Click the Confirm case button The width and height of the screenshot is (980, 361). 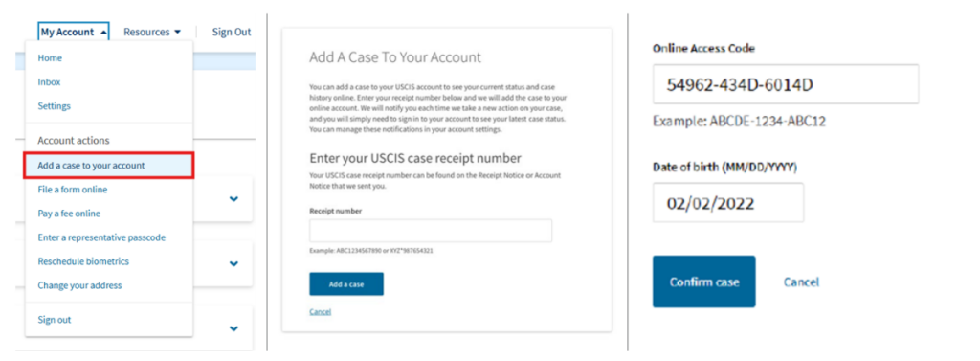pos(703,282)
